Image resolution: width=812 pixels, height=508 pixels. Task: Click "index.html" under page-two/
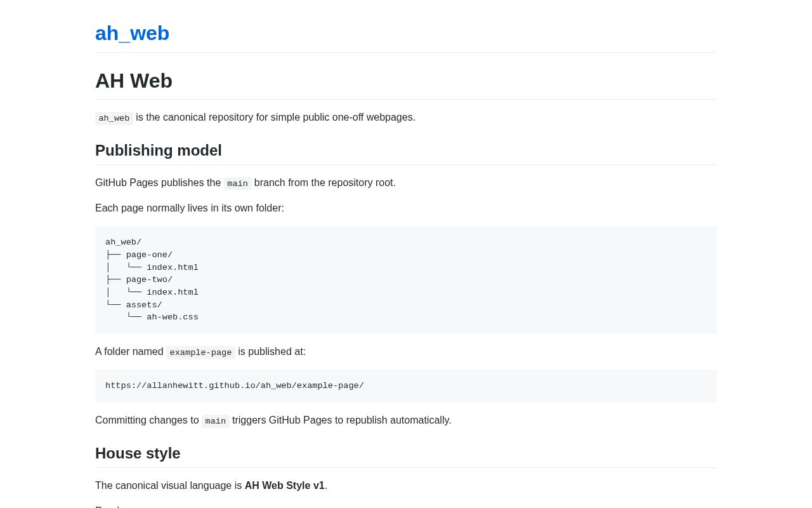[173, 292]
